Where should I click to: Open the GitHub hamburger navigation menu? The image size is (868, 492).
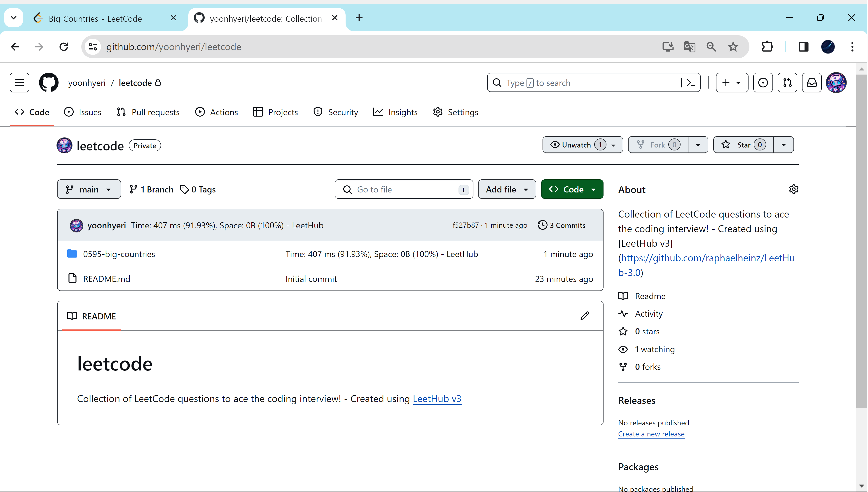tap(19, 82)
